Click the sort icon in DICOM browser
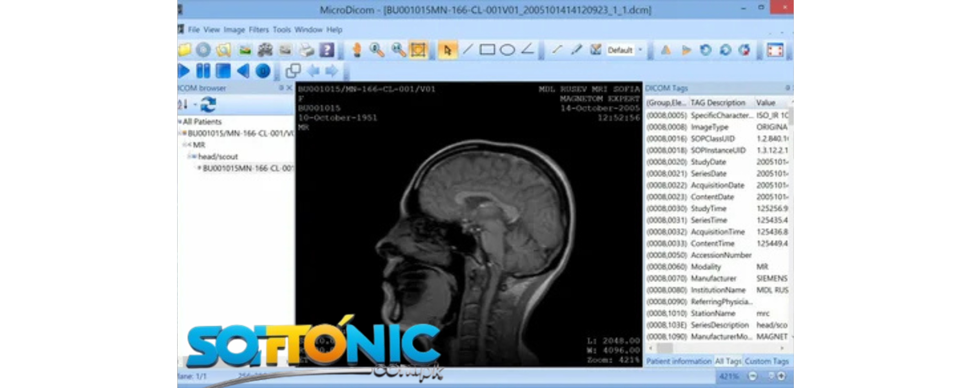The height and width of the screenshot is (388, 980). [183, 105]
